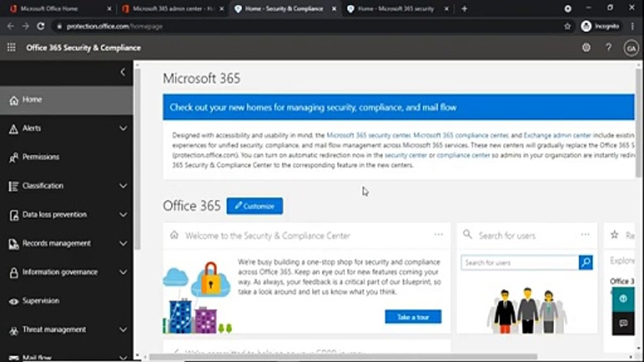
Task: Bookmark this page with star icon
Action: pyautogui.click(x=568, y=26)
